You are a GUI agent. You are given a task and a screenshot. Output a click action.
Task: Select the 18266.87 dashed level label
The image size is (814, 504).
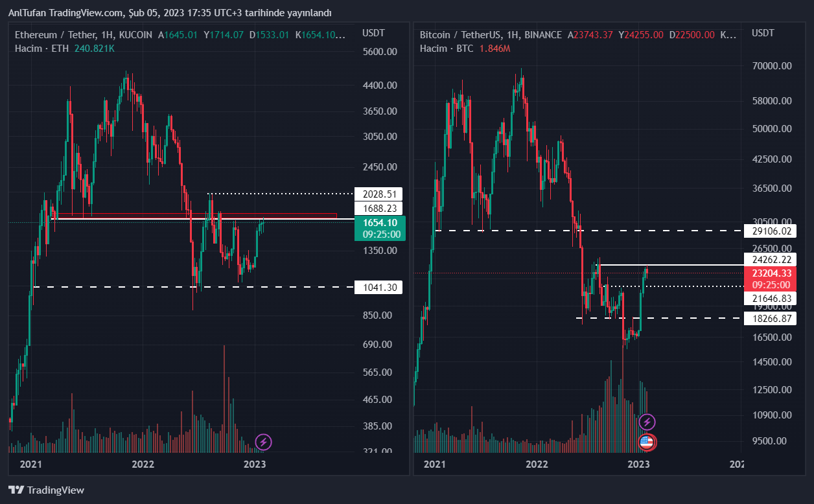pos(769,319)
